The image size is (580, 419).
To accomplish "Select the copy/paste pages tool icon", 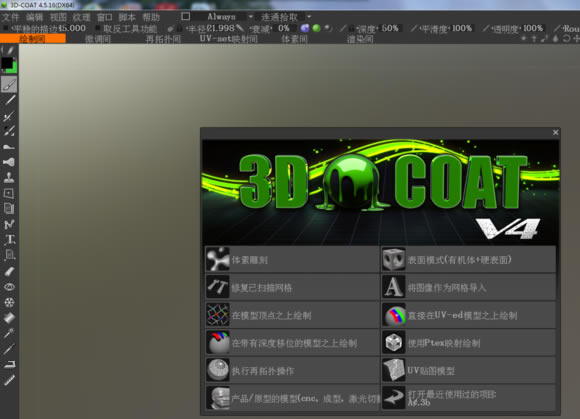I will coord(9,208).
